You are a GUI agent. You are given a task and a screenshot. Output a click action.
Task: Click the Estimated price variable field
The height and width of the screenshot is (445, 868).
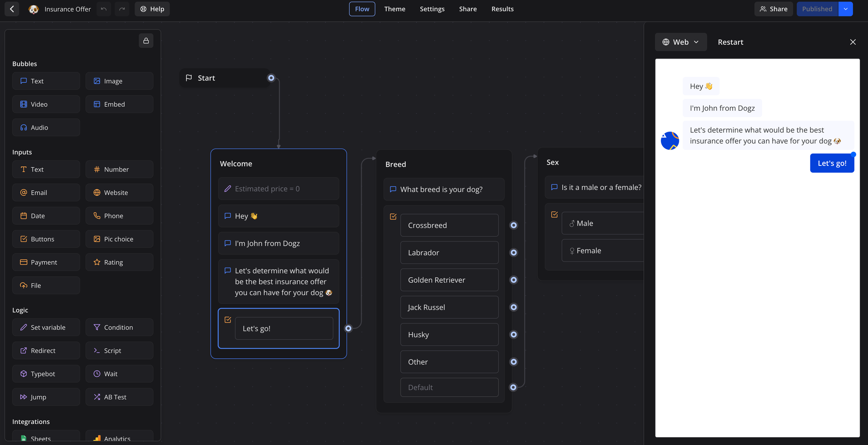[x=278, y=188]
